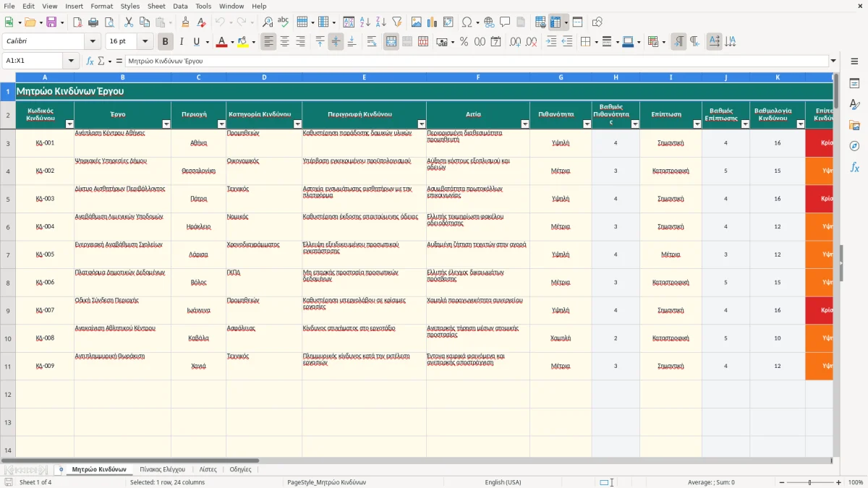Click the AutoFilter funnel icon
Viewport: 868px width, 488px height.
(396, 22)
